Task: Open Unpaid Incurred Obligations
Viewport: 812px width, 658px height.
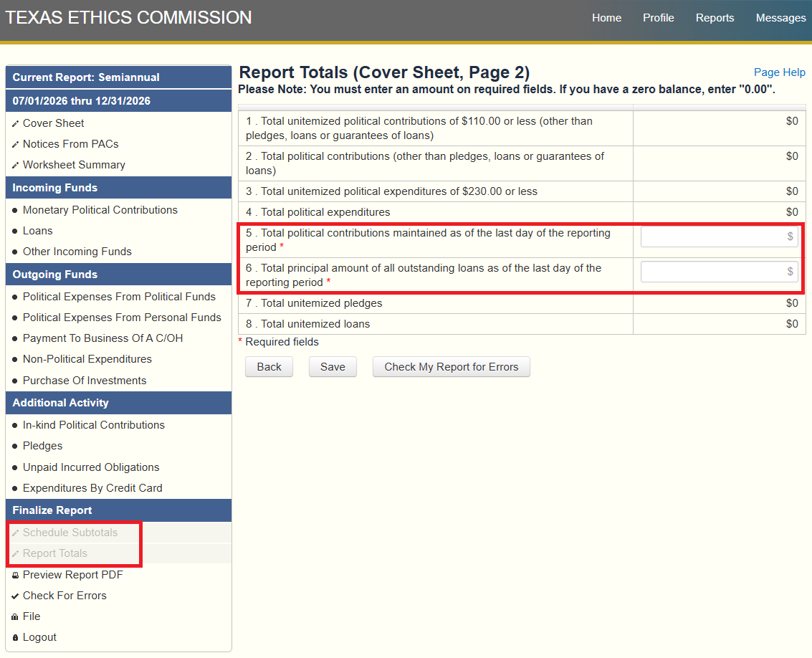Action: point(91,467)
